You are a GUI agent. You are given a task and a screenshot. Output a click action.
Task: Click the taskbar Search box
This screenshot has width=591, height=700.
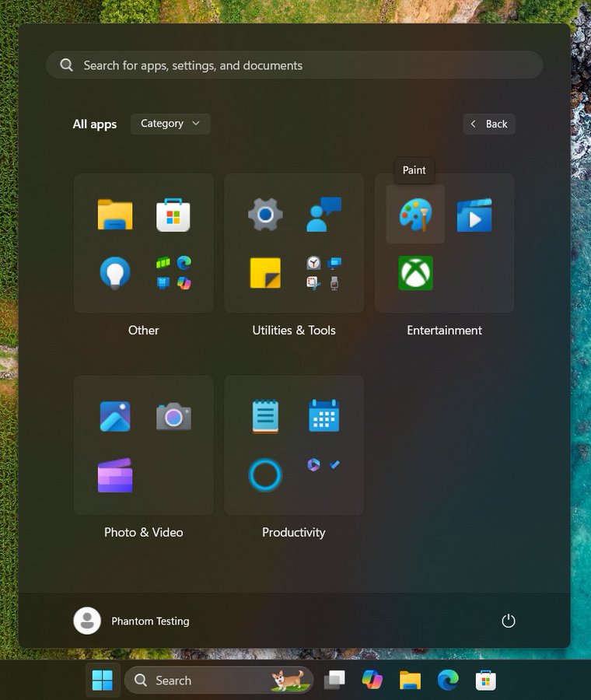(219, 680)
